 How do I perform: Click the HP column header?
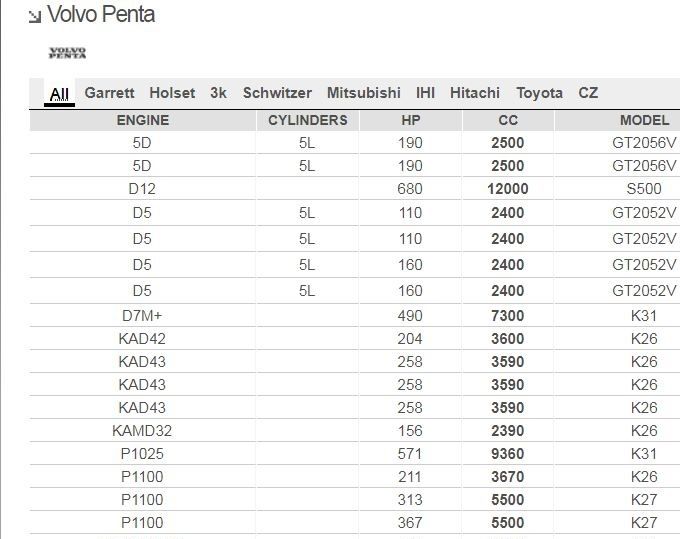(x=410, y=120)
